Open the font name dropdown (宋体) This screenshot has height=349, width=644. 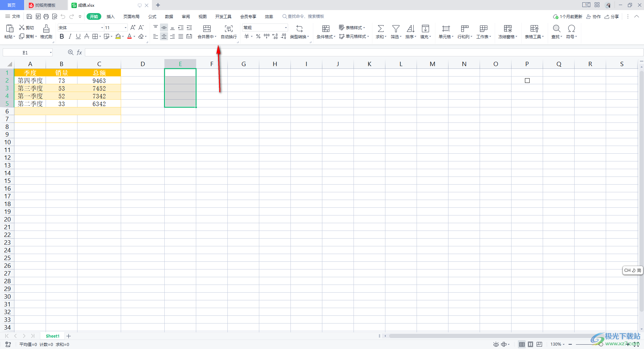coord(102,28)
